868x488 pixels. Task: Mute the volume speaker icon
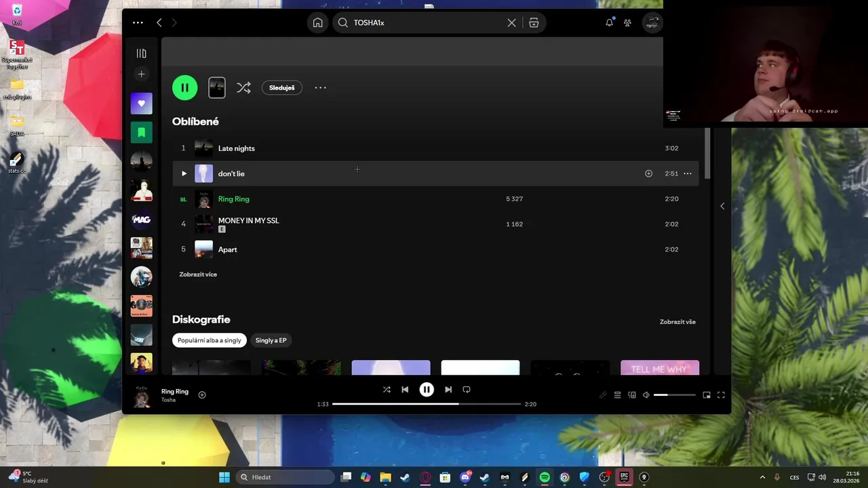tap(646, 395)
